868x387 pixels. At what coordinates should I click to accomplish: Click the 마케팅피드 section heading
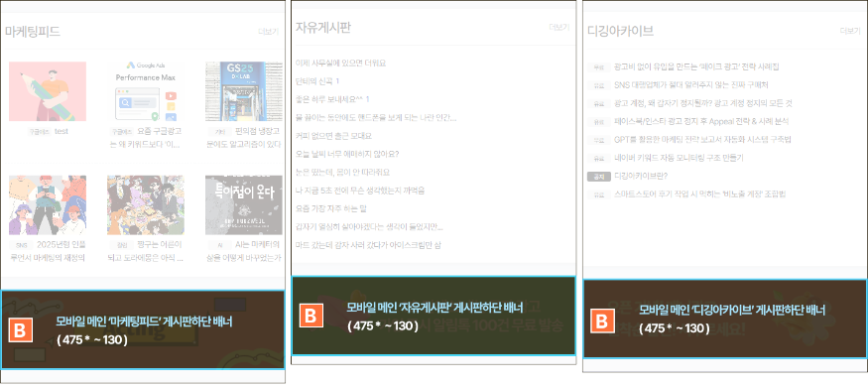click(32, 32)
